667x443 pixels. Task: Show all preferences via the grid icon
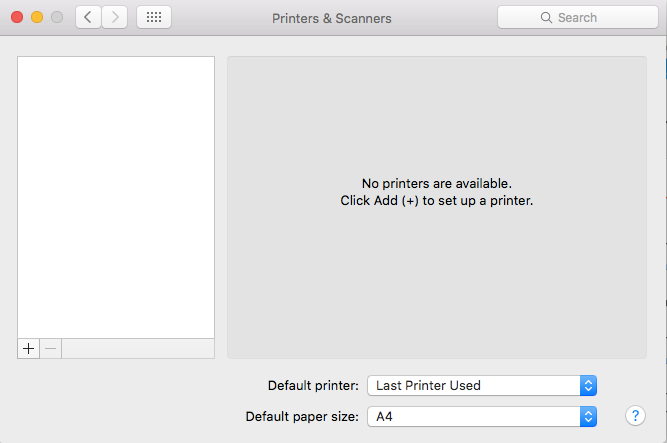click(154, 17)
